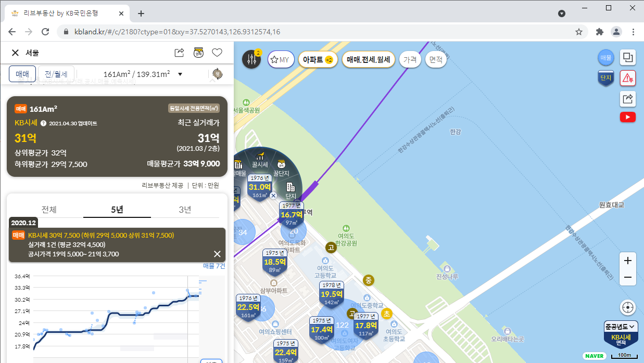Close the 2020.12 price tooltip
Screen dimensions: 644x363
[217, 254]
